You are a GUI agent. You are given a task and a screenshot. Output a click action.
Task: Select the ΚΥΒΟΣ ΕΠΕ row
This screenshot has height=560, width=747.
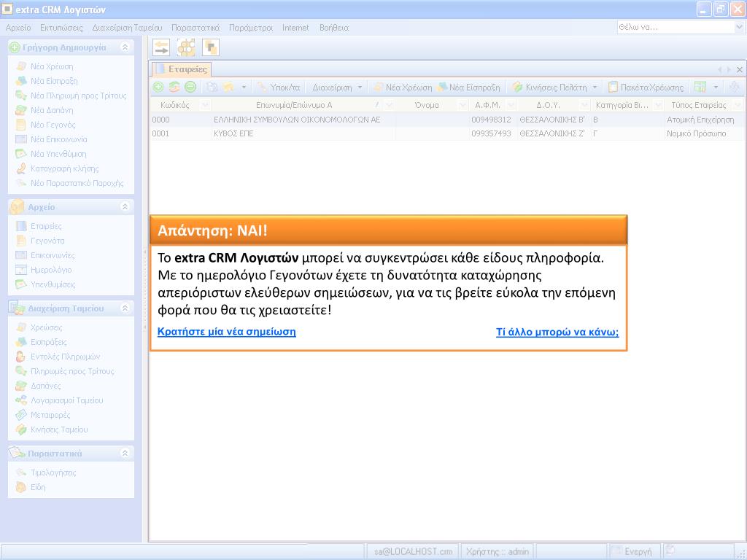[x=446, y=134]
